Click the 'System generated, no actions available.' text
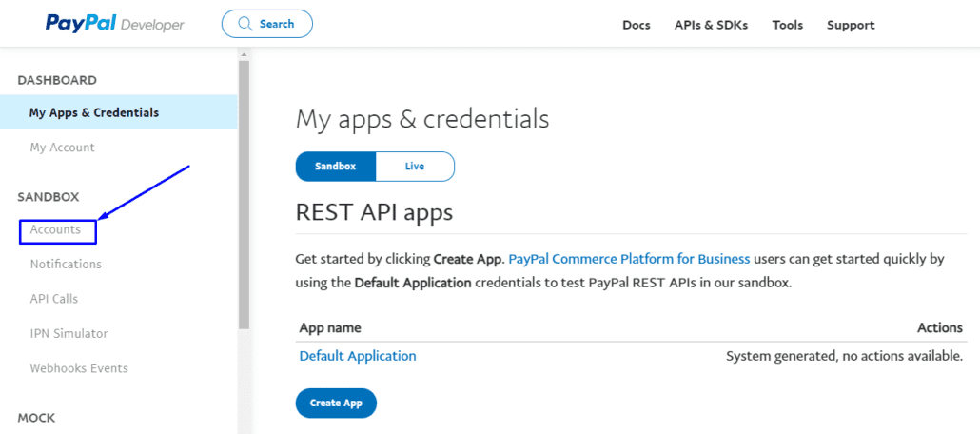 click(844, 356)
